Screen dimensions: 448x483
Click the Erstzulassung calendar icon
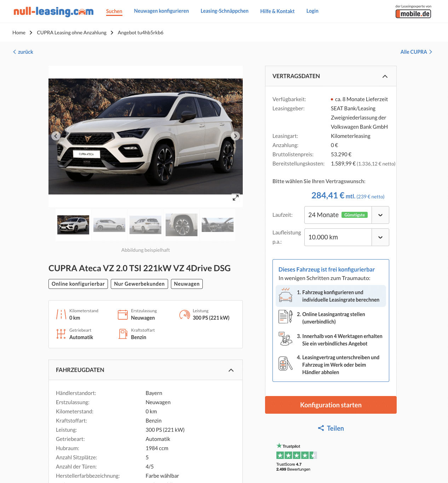pos(123,314)
